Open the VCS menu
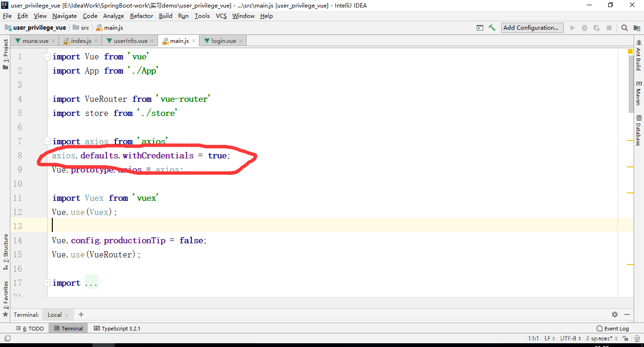The height and width of the screenshot is (347, 644). (221, 16)
